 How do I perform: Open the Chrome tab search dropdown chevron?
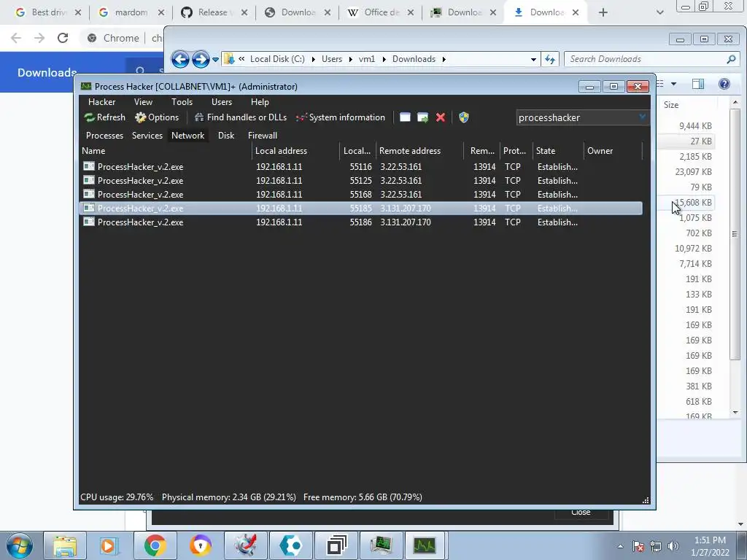coord(659,12)
